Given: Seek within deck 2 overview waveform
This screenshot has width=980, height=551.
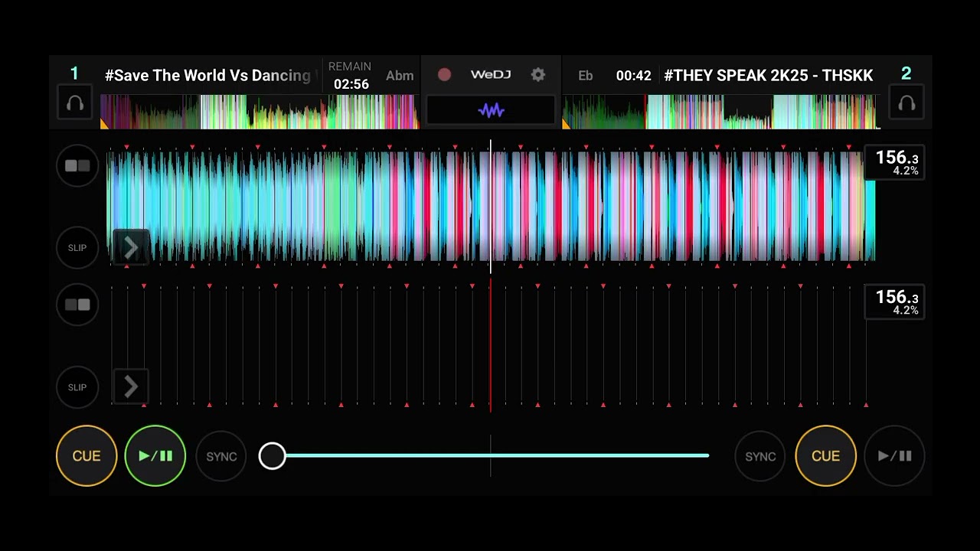Looking at the screenshot, I should 721,112.
